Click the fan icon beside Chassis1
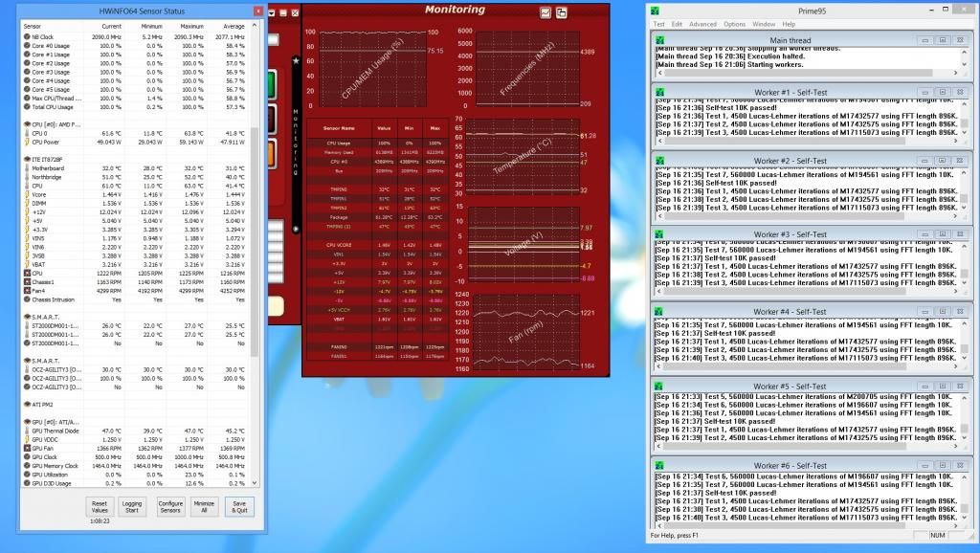The image size is (980, 553). coord(27,282)
